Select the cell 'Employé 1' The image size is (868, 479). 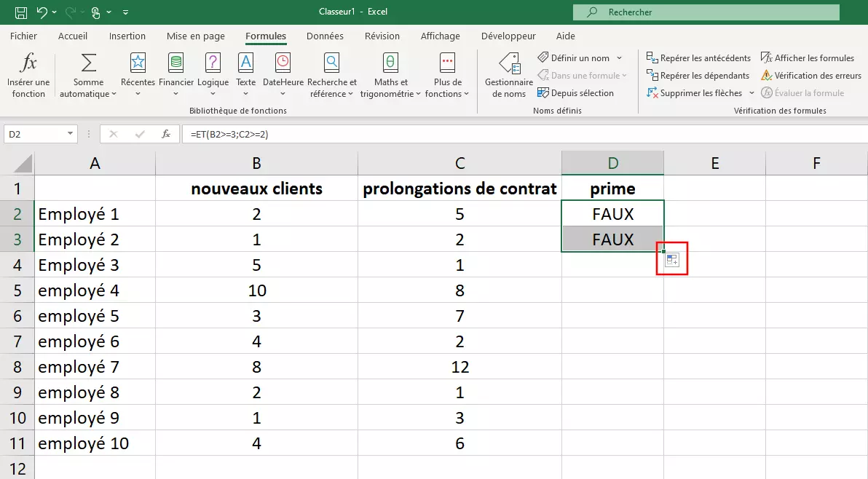[x=95, y=214]
